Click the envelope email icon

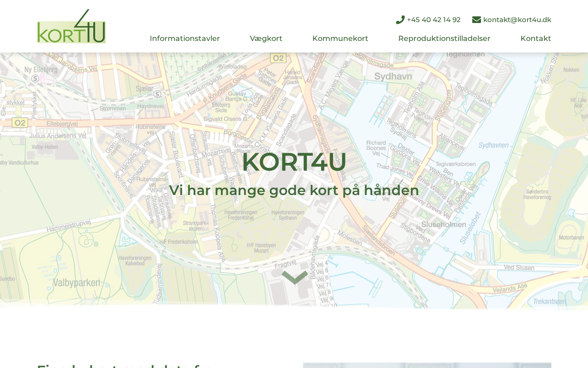click(476, 20)
